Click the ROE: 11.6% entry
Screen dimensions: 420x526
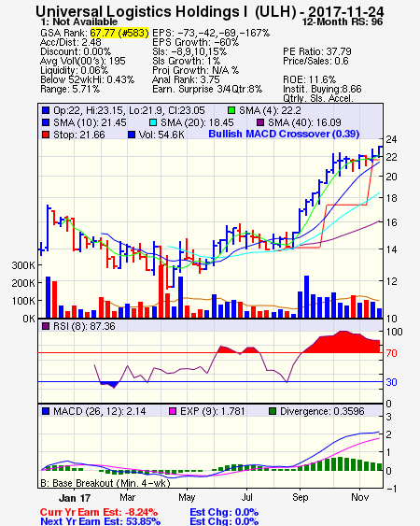coord(309,79)
